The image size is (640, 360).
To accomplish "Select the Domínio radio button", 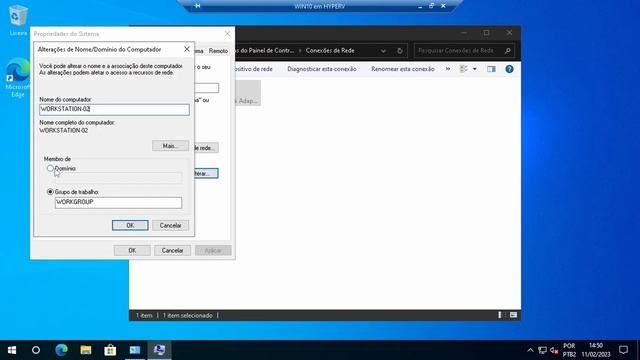I will 50,168.
